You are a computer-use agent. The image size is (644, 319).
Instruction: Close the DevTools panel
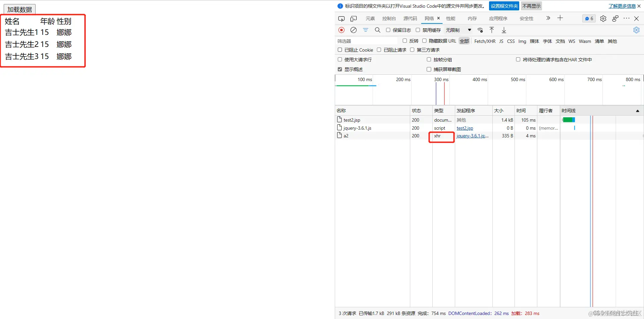pos(636,18)
